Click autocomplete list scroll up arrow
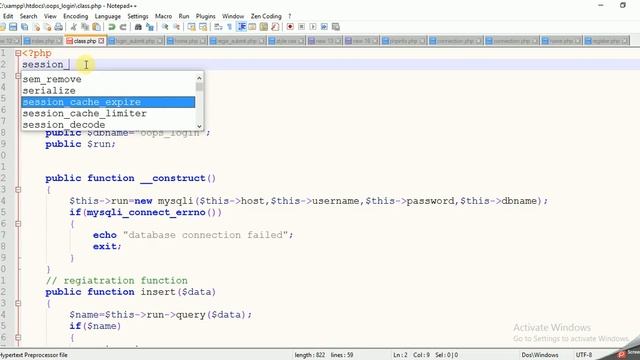The height and width of the screenshot is (360, 640). point(199,78)
